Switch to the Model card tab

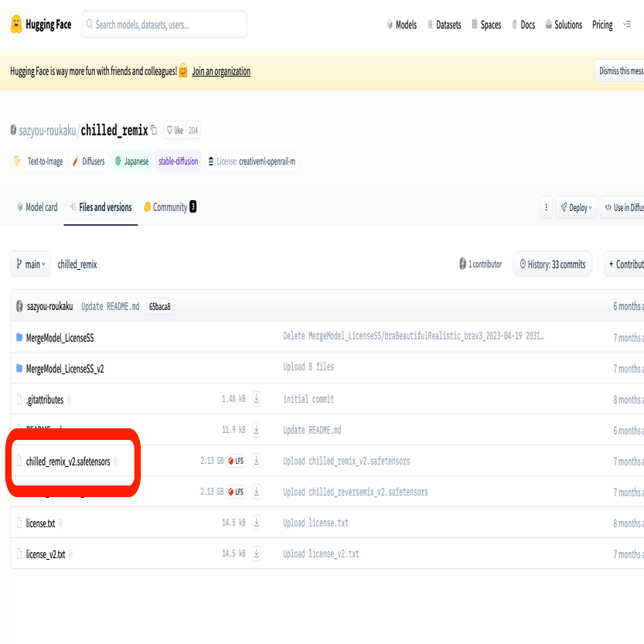37,207
